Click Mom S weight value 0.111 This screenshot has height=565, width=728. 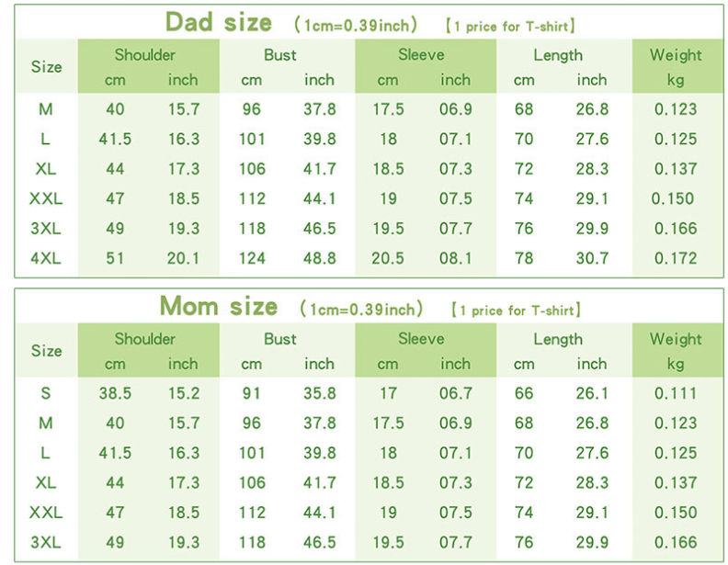point(676,393)
